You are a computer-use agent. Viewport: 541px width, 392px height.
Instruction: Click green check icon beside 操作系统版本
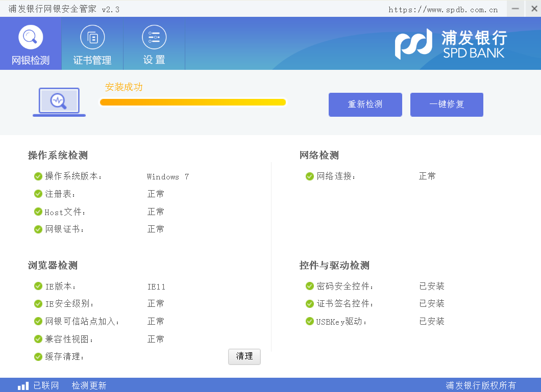pyautogui.click(x=38, y=176)
